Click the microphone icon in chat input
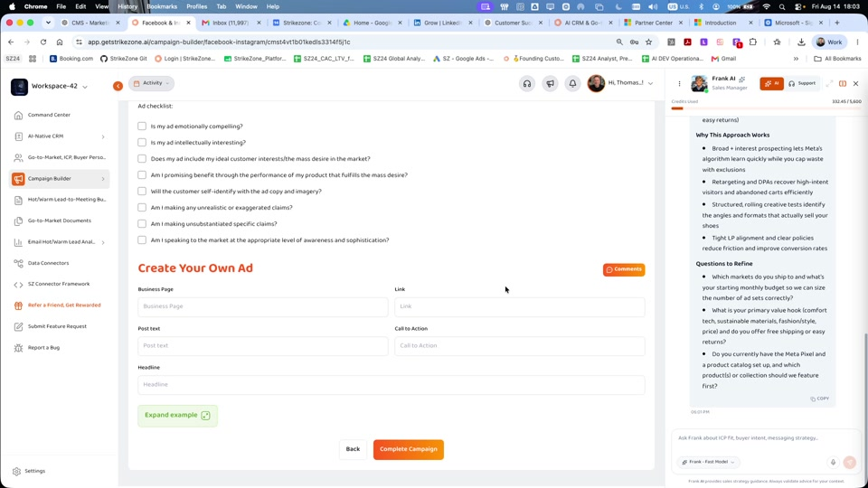Viewport: 868px width, 488px height. point(833,462)
